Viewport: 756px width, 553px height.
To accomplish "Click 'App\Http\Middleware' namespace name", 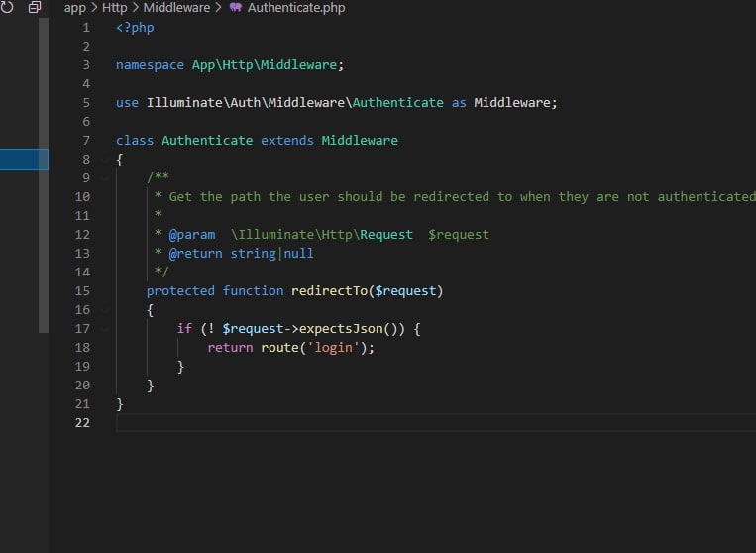I will click(x=265, y=65).
